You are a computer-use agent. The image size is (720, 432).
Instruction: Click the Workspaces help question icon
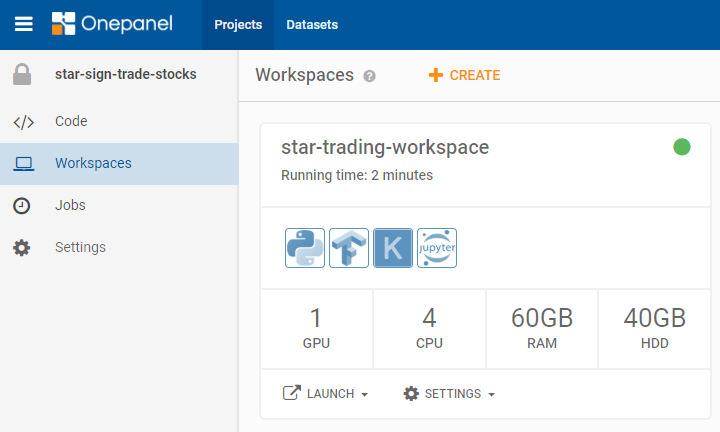370,76
